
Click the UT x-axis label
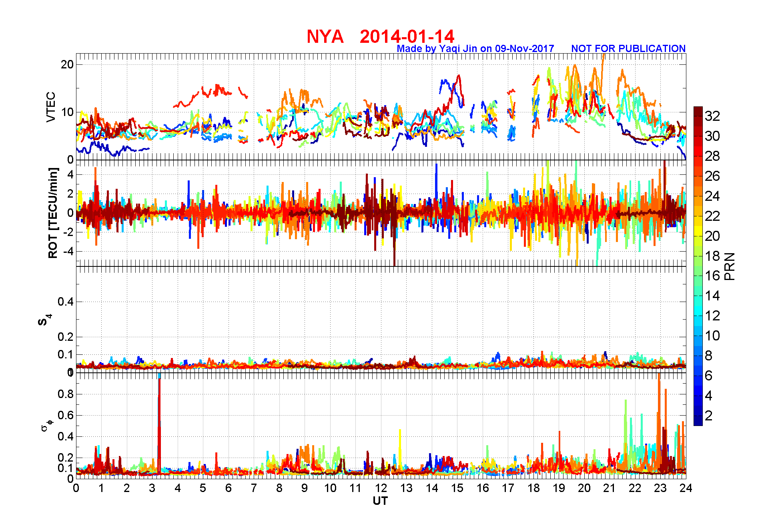tap(380, 501)
